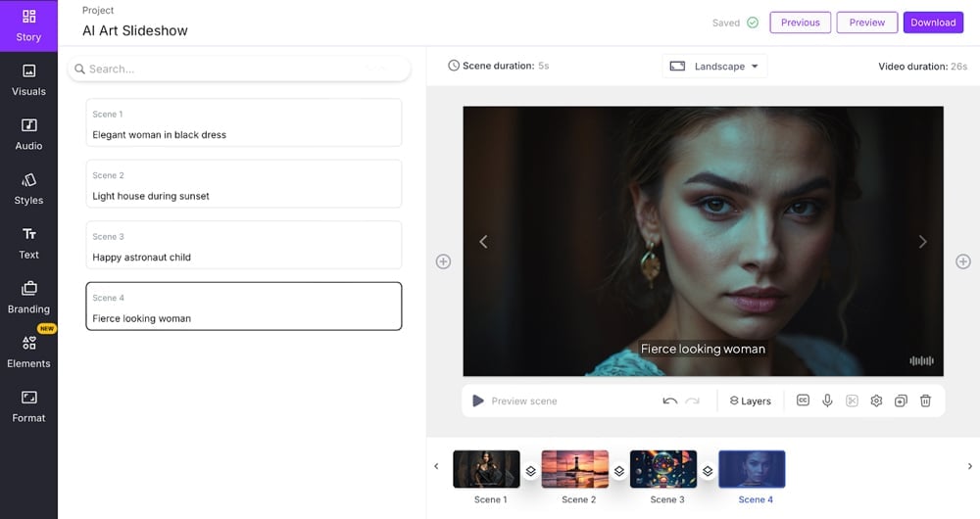Viewport: 980px width, 519px height.
Task: Click the Preview button
Action: tap(867, 23)
